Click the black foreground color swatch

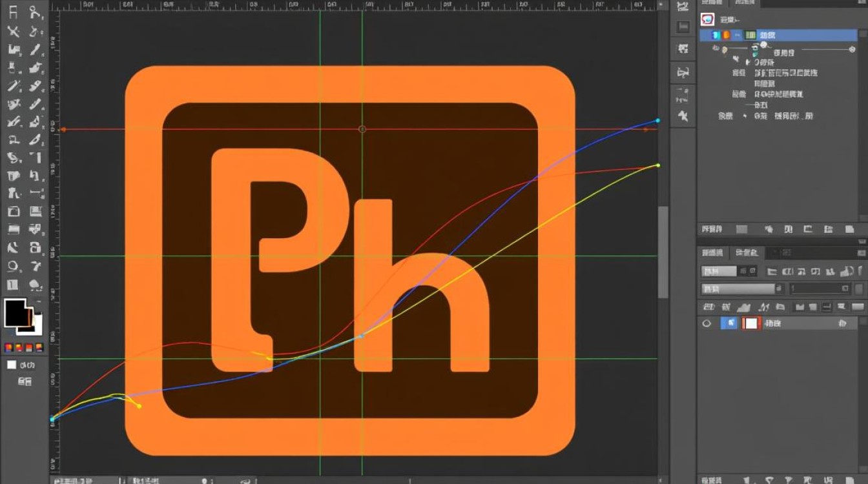point(15,314)
